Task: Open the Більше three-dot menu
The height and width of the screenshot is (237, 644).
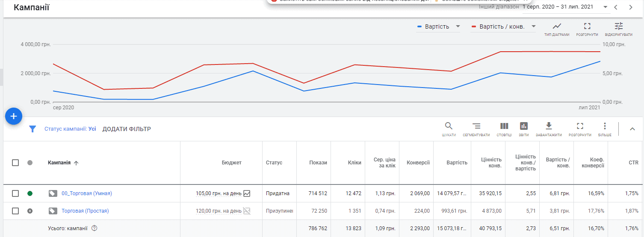Action: coord(605,129)
